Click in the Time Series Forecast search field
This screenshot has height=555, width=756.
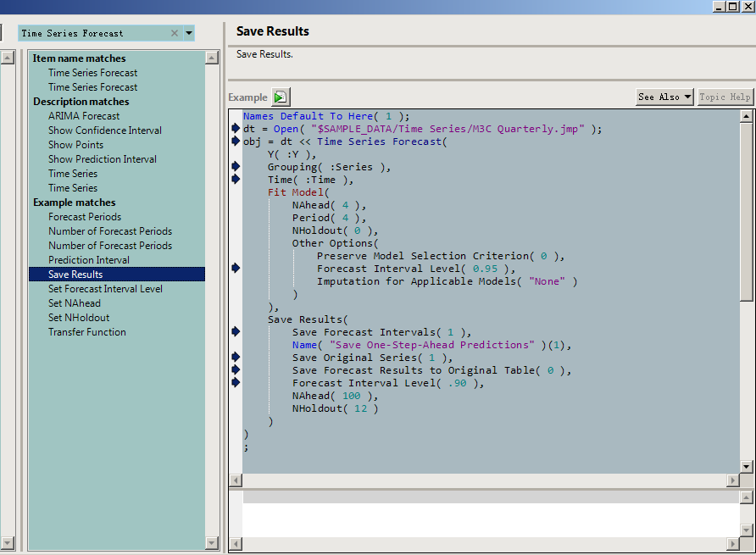coord(93,33)
